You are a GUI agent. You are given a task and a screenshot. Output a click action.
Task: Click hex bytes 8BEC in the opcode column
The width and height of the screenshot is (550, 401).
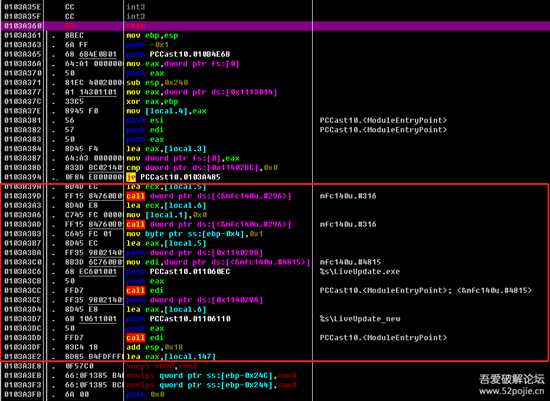coord(74,35)
